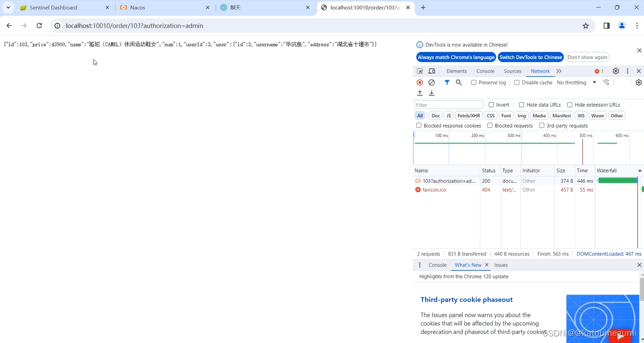The height and width of the screenshot is (343, 644).
Task: Import HAR file upload icon
Action: click(x=420, y=93)
